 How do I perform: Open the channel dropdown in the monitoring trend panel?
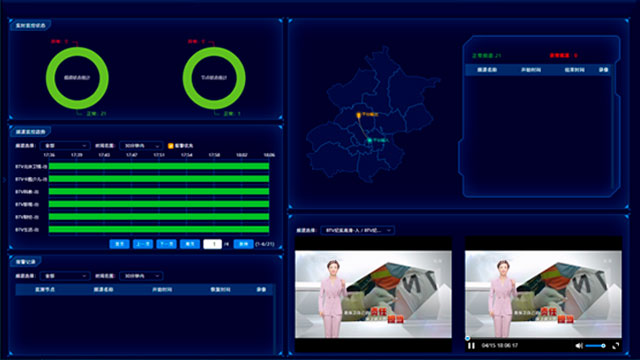coord(65,146)
